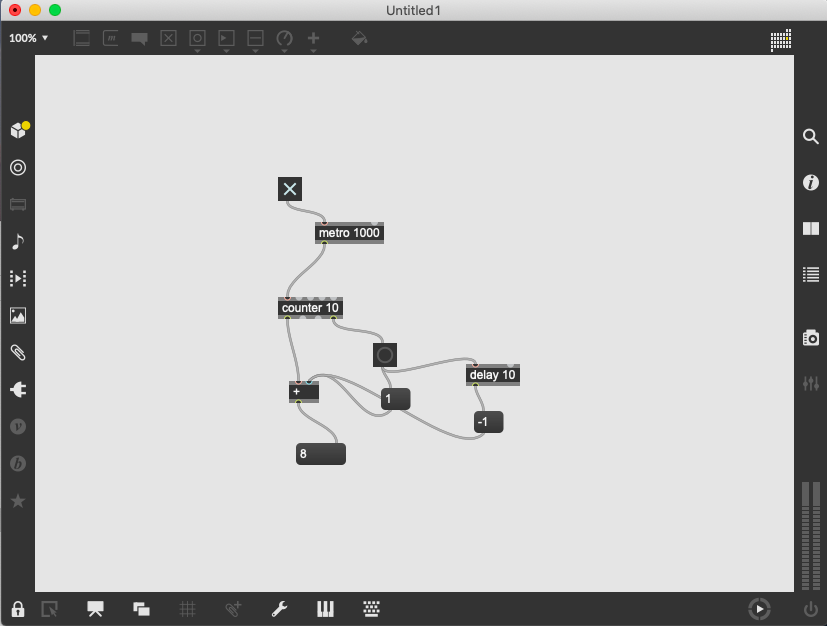The height and width of the screenshot is (626, 827).
Task: Open the zoom level dropdown at 100%
Action: coord(28,38)
